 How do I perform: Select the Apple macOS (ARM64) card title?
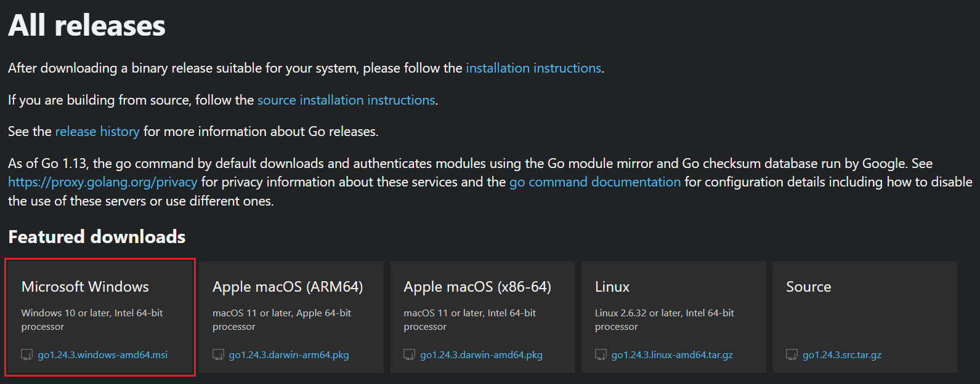point(288,287)
